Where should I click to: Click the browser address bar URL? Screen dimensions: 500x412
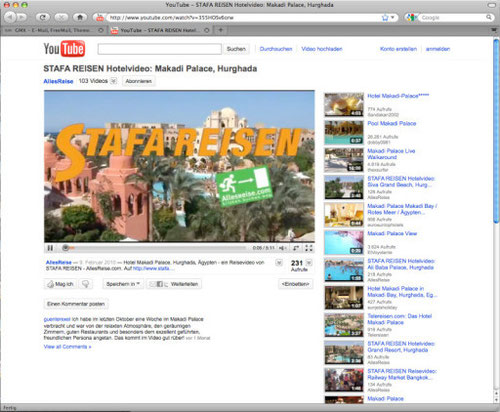coord(243,17)
